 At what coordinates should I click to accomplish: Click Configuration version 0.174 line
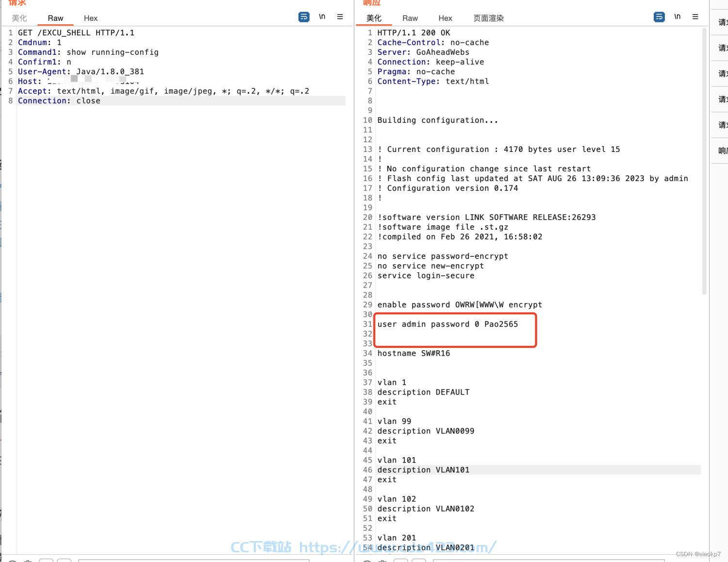pos(448,188)
